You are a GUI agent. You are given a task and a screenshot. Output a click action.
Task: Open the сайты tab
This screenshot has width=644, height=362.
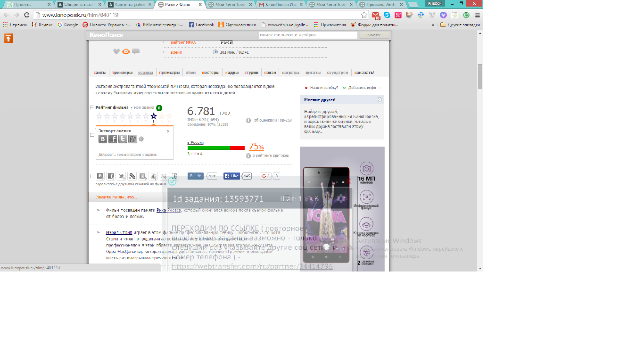pyautogui.click(x=100, y=73)
